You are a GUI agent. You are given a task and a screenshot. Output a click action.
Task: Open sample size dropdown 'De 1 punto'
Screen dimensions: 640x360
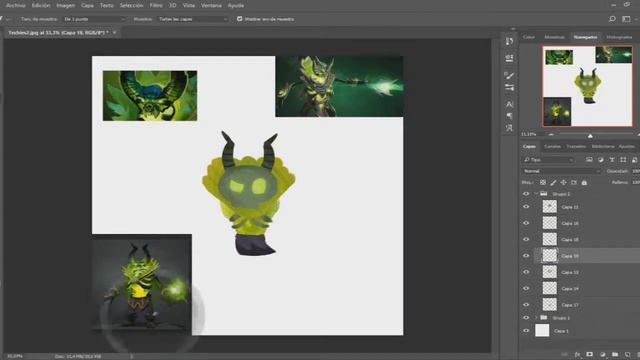pos(94,19)
